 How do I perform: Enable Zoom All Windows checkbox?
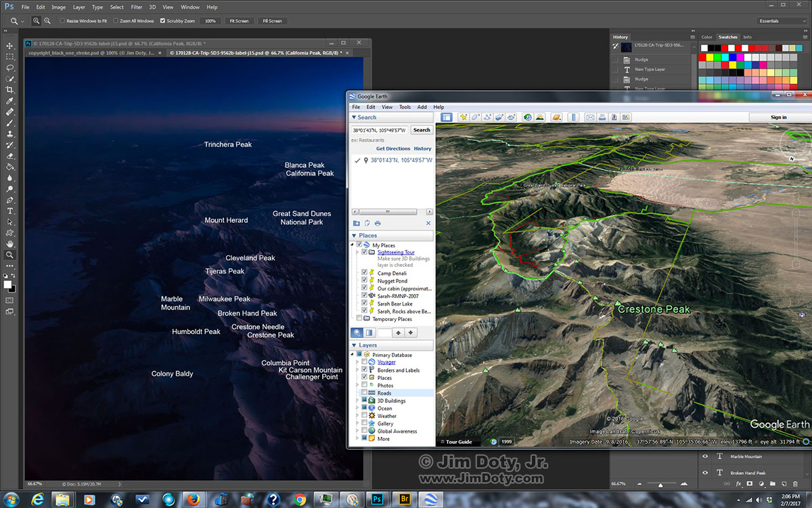116,21
